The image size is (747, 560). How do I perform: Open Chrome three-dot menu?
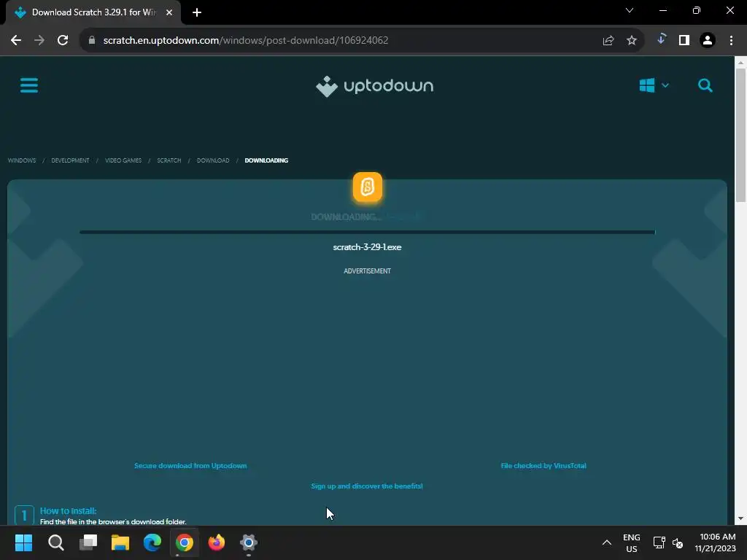coord(731,41)
